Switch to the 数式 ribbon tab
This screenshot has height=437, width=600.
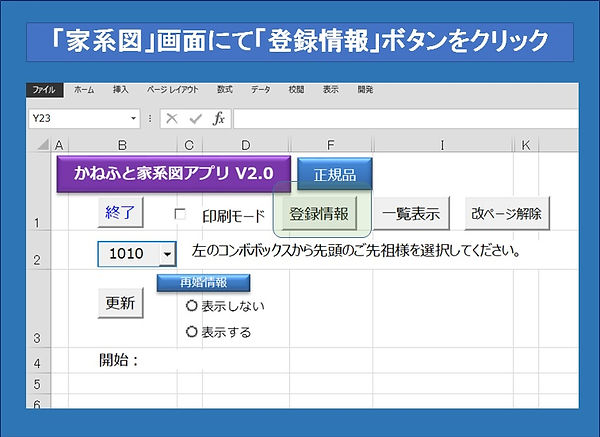[x=225, y=90]
